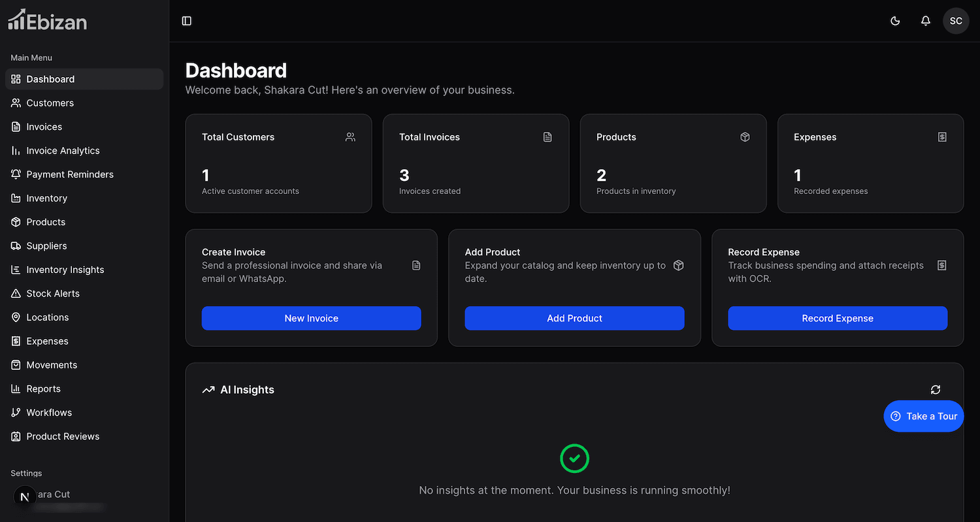Select Workflows in the main menu

click(49, 413)
